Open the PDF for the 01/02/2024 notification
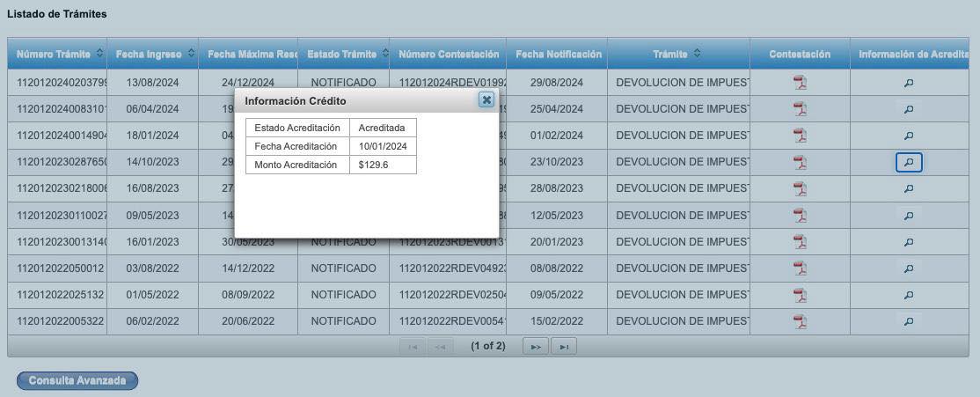 coord(800,136)
